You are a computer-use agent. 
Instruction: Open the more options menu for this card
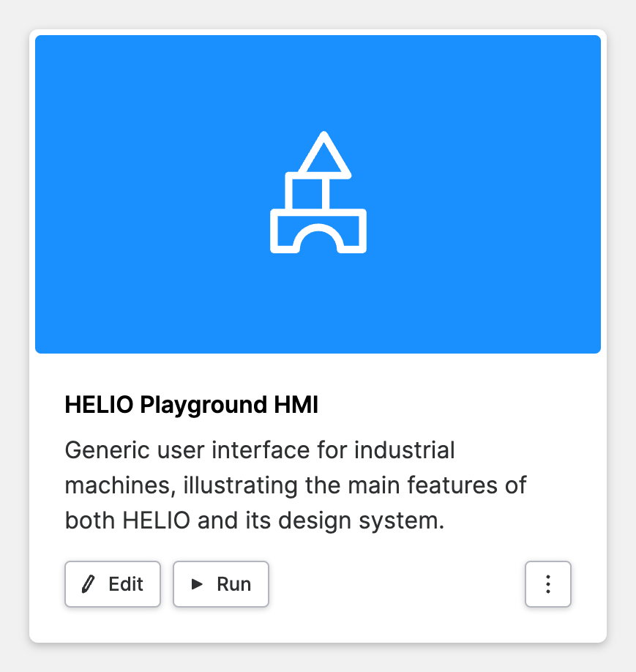547,584
